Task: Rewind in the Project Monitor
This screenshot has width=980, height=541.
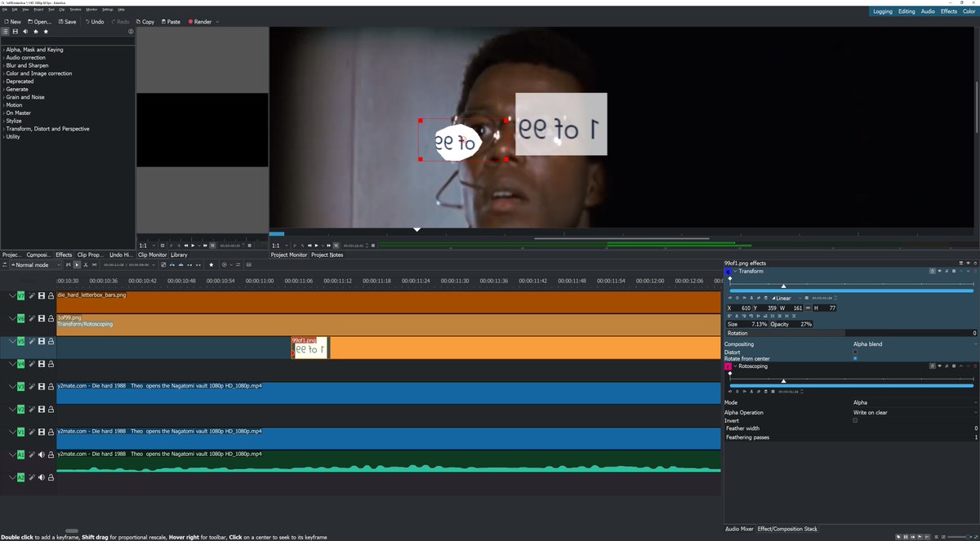Action: pos(310,245)
